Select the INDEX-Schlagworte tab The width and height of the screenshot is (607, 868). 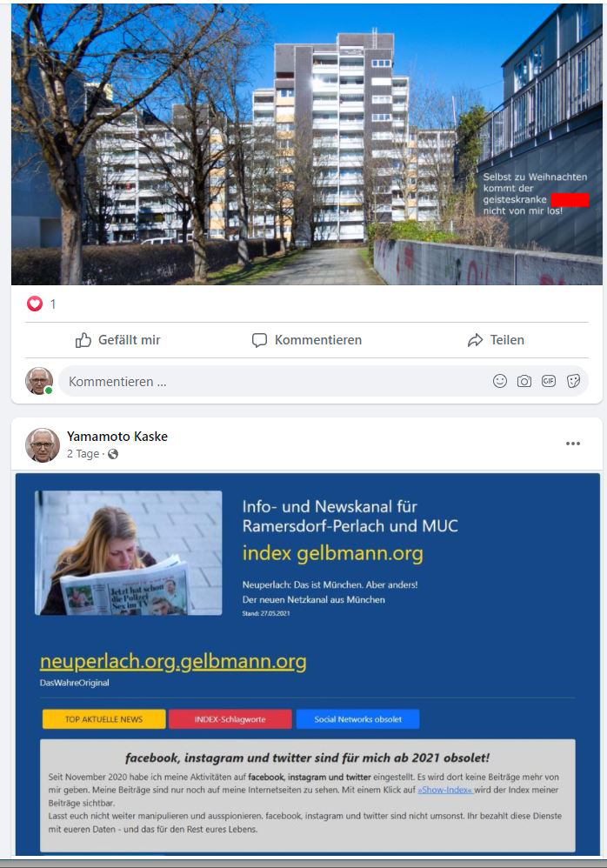pos(230,719)
